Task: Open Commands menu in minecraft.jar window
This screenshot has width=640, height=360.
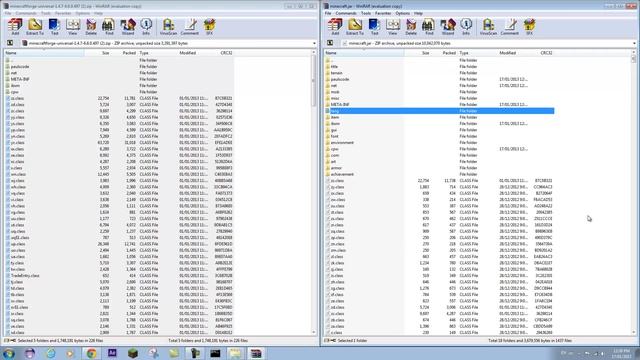Action: pos(346,13)
